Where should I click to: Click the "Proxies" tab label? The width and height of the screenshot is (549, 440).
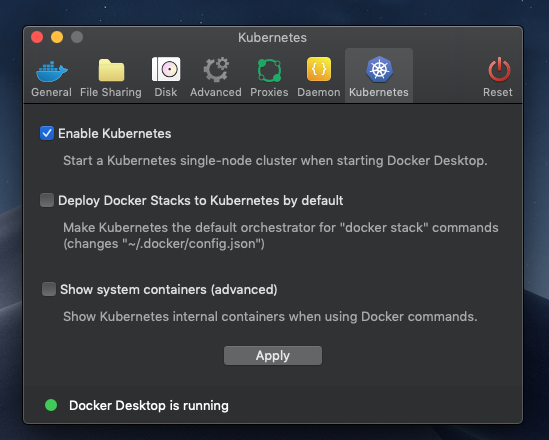(269, 92)
